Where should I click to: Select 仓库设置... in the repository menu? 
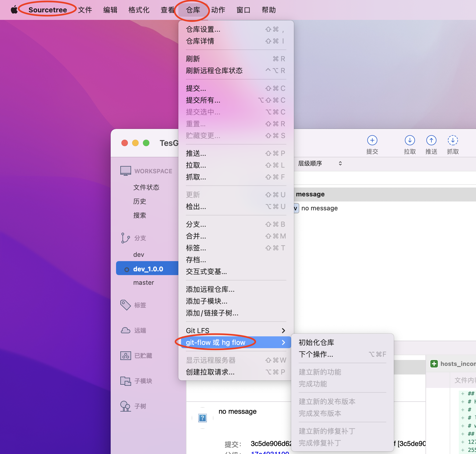point(203,29)
